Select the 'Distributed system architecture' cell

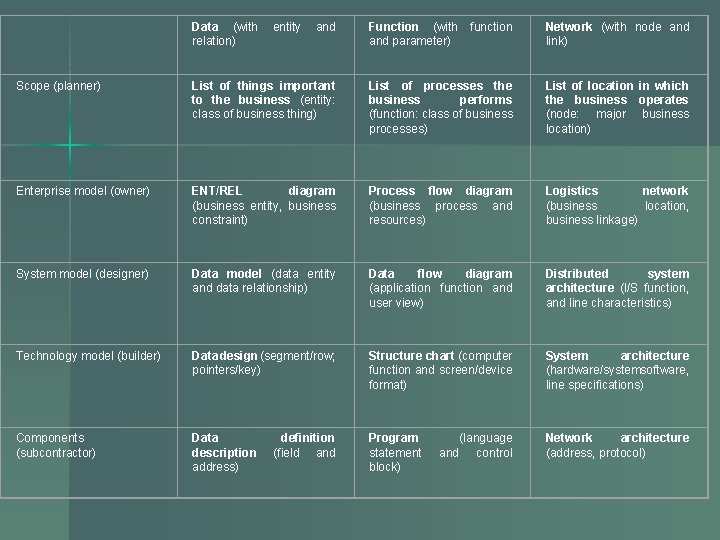coord(617,288)
